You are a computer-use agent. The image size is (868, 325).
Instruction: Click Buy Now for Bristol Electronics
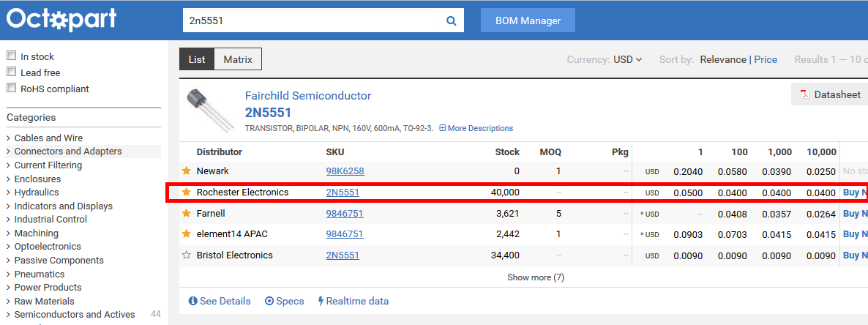tap(856, 255)
